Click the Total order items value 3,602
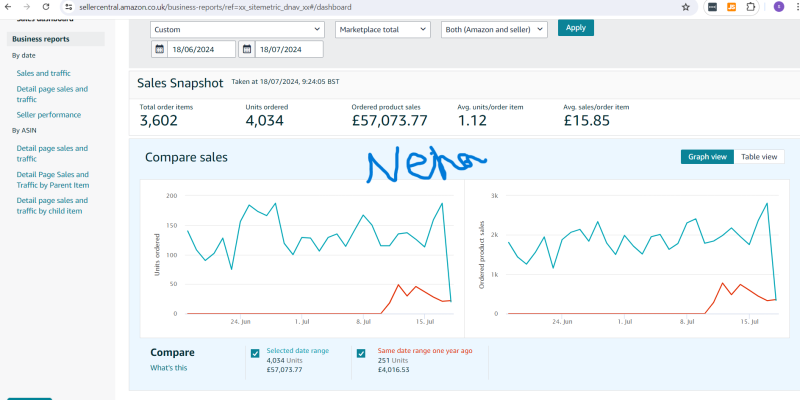Image resolution: width=800 pixels, height=400 pixels. point(159,121)
